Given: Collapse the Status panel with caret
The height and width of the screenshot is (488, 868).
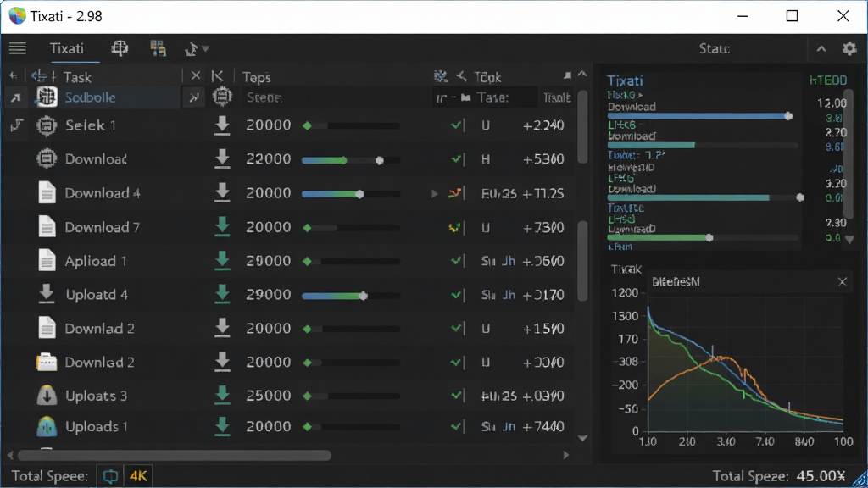Looking at the screenshot, I should tap(821, 48).
